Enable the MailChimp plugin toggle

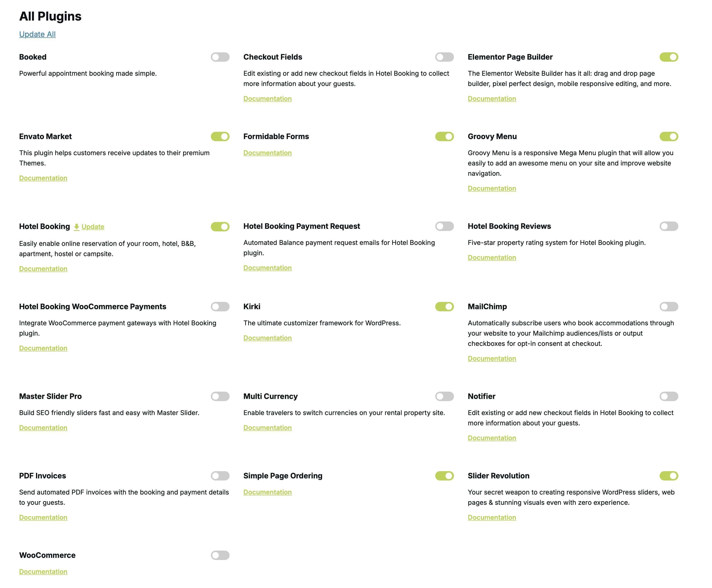pyautogui.click(x=669, y=307)
